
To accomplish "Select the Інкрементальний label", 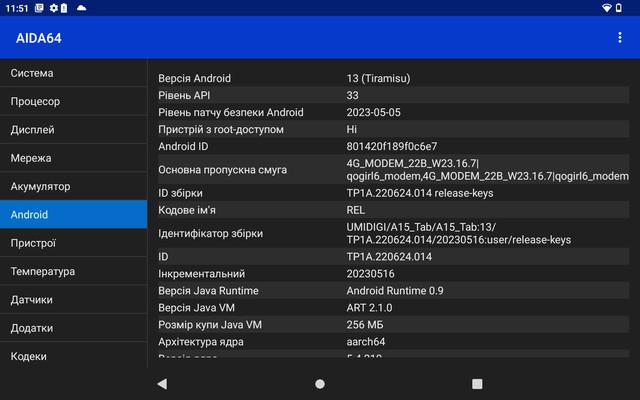I will tap(202, 273).
